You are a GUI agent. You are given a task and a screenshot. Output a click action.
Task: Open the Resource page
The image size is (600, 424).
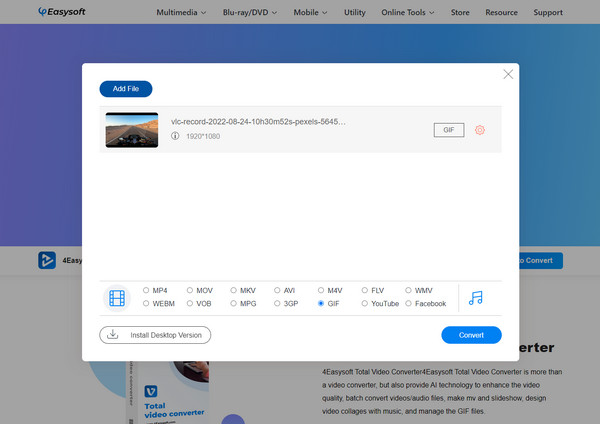pos(501,12)
